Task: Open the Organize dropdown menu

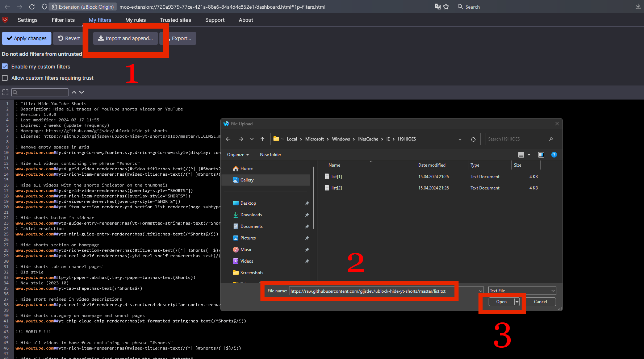Action: (238, 155)
